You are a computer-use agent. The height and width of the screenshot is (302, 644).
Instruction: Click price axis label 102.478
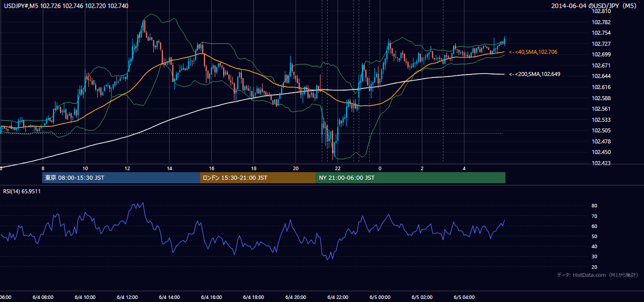(601, 141)
